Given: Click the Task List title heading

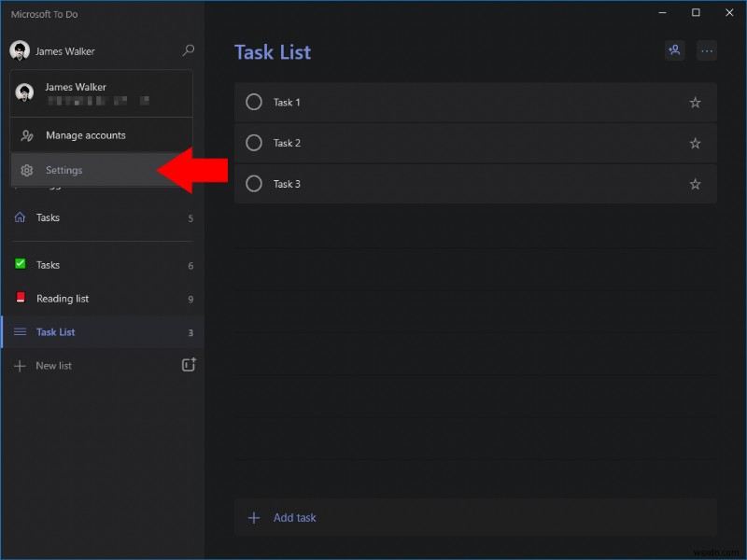Looking at the screenshot, I should 273,52.
